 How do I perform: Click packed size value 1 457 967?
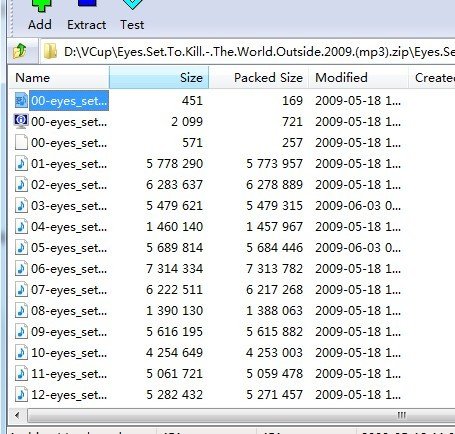[x=274, y=227]
